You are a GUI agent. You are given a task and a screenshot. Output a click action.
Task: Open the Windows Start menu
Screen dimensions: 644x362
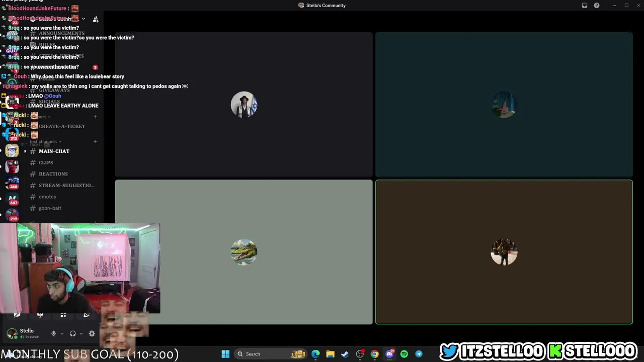pyautogui.click(x=225, y=354)
